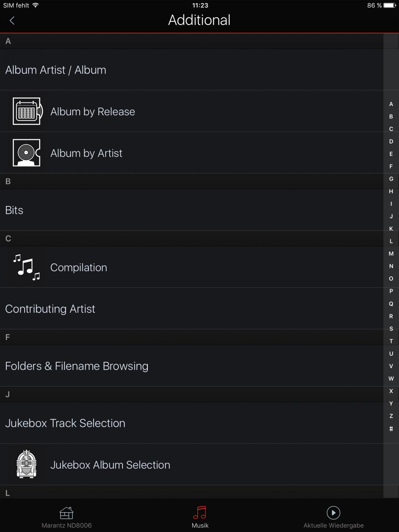Viewport: 399px width, 532px height.
Task: Open the Jukebox Album Selection entry
Action: (110, 465)
